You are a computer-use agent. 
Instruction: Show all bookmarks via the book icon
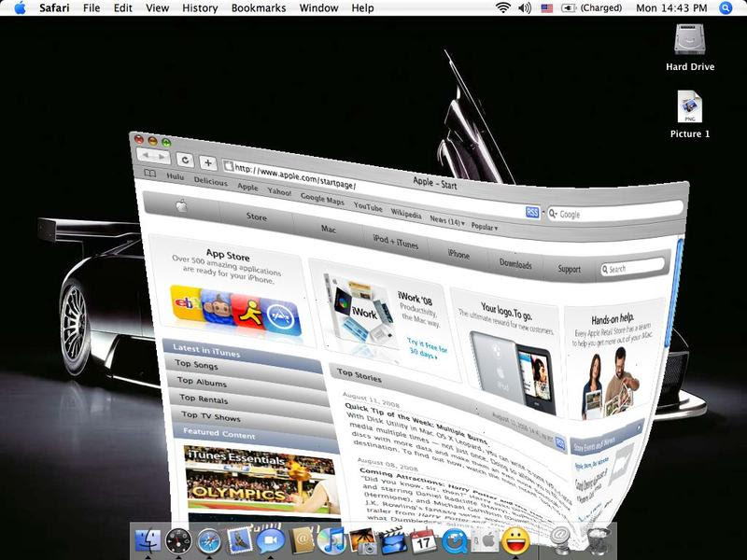pyautogui.click(x=150, y=173)
